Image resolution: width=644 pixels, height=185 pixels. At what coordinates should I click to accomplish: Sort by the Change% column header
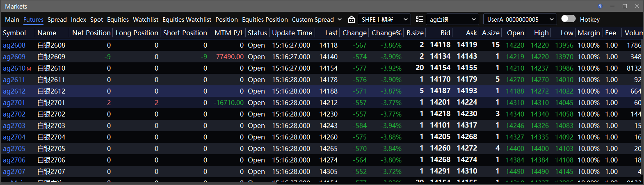tap(386, 33)
